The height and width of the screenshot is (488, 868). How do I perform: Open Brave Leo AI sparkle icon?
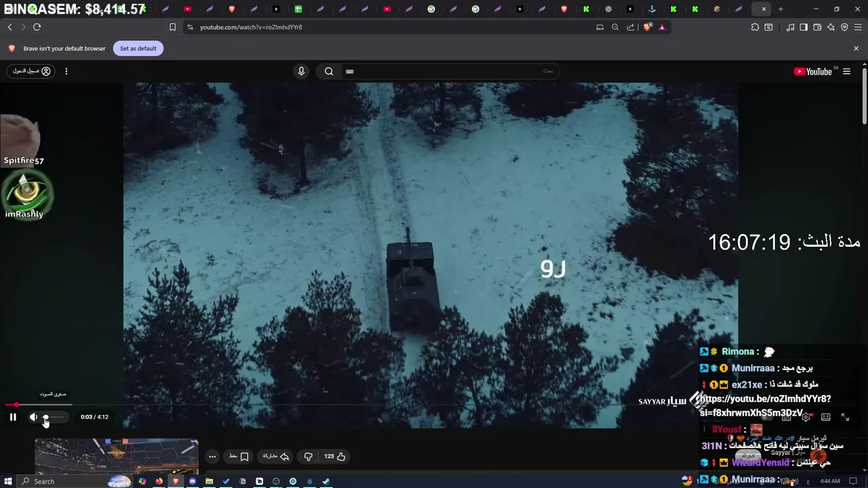tap(831, 27)
